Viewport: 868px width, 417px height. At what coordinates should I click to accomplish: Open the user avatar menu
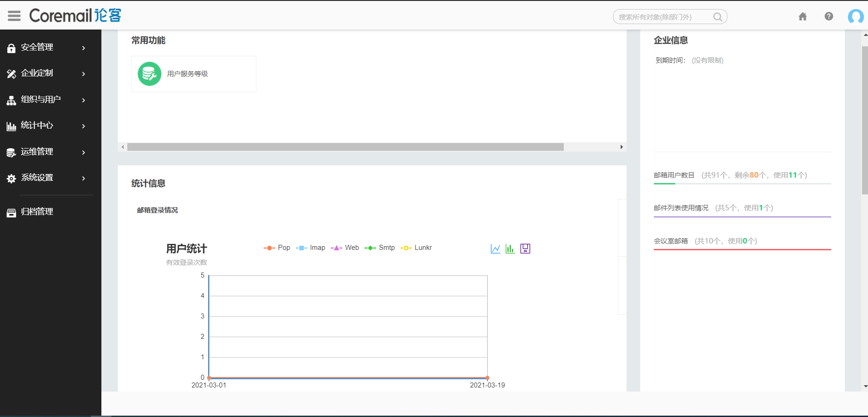[x=856, y=16]
